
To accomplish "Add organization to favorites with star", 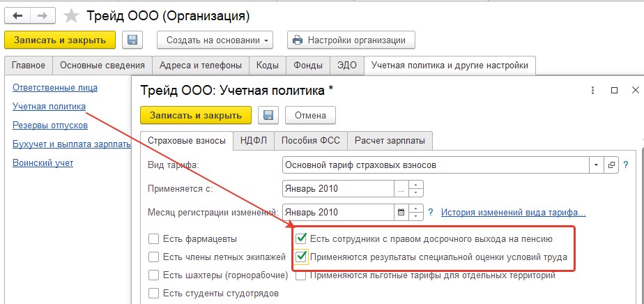I will pyautogui.click(x=72, y=16).
